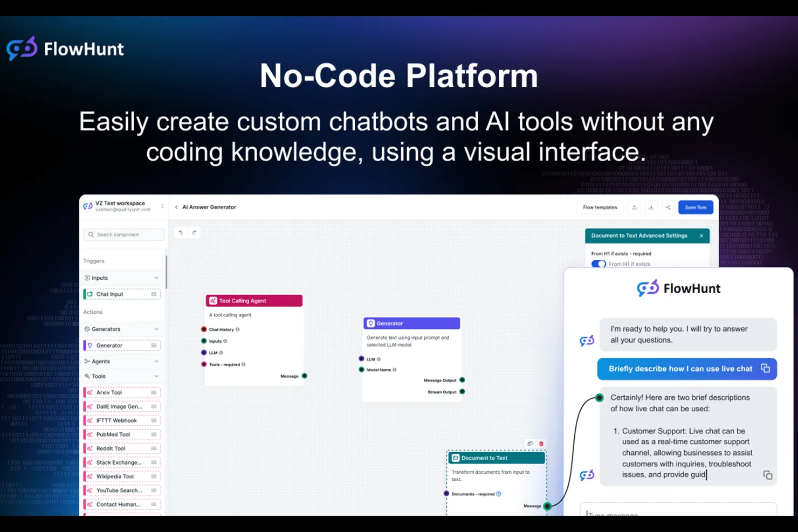Viewport: 798px width, 532px height.
Task: Click the drag handle on PubMed Tool
Action: coord(154,434)
